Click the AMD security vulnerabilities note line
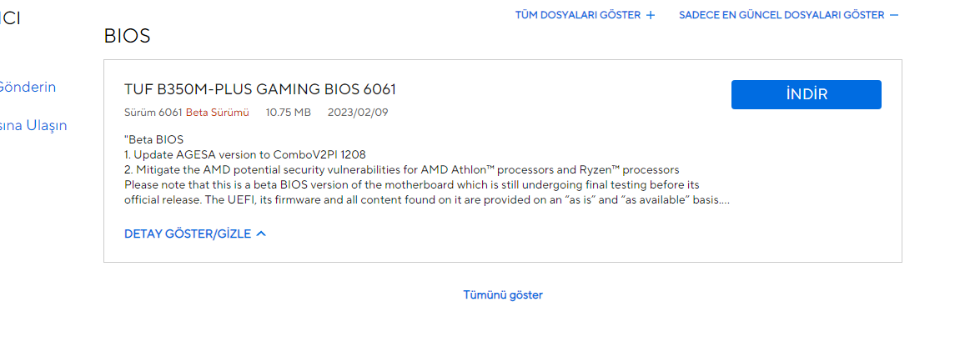 [x=402, y=169]
